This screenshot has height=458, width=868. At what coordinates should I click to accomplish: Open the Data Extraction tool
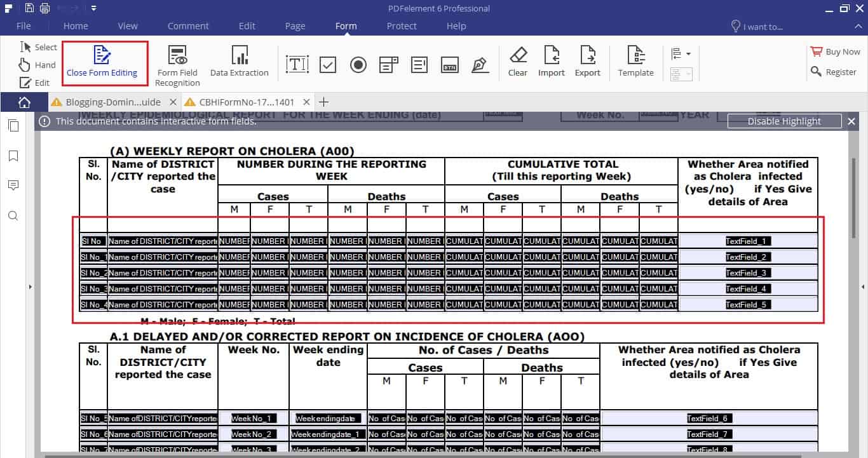coord(240,62)
